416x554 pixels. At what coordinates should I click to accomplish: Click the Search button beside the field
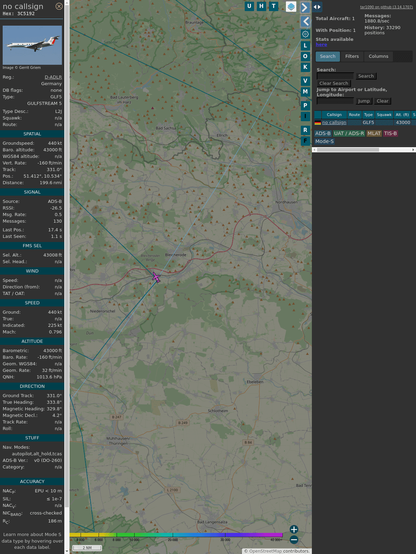(x=366, y=76)
